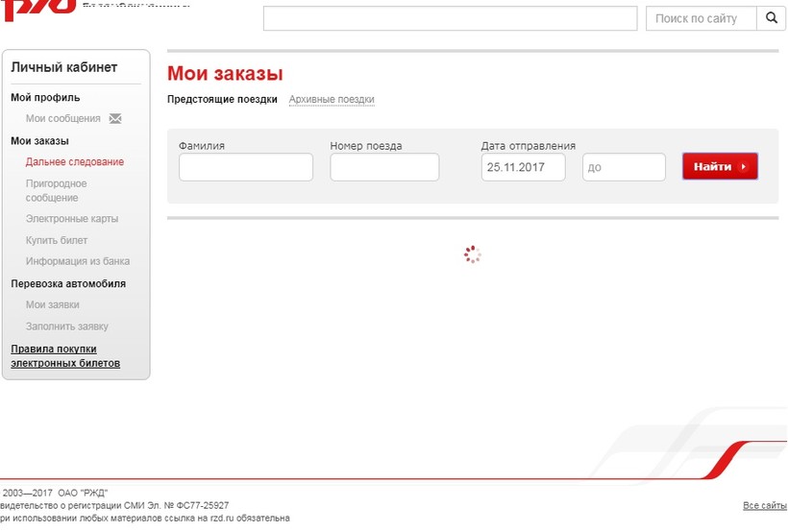Click the Фамилия input field
Image resolution: width=788 pixels, height=532 pixels.
(246, 167)
